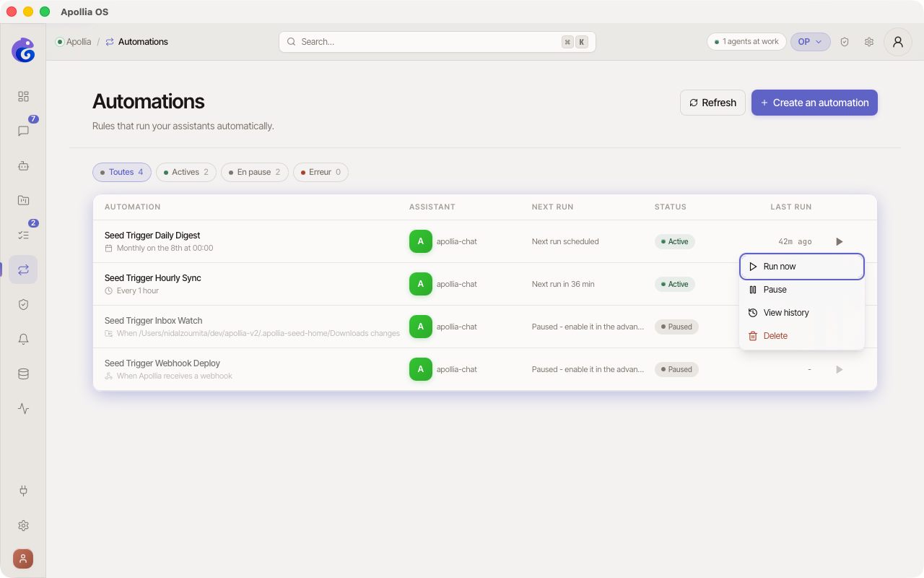
Task: Click the Automations breadcrumb
Action: (136, 42)
